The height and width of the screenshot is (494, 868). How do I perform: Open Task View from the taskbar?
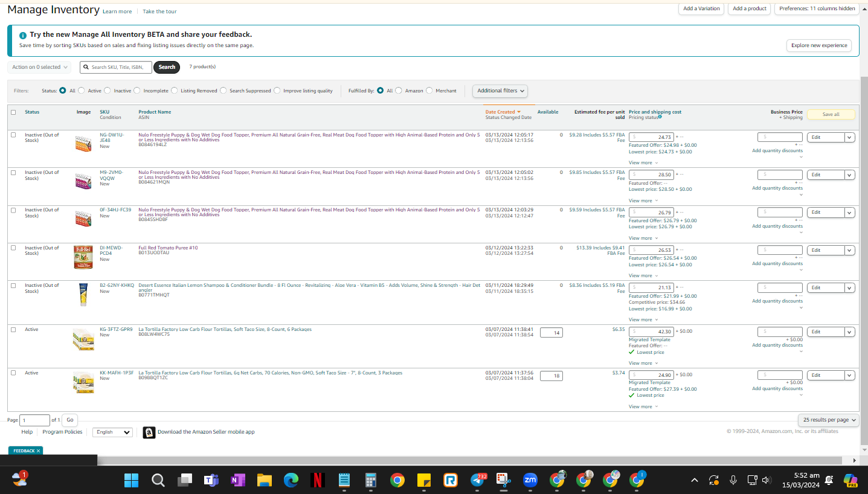coord(184,480)
